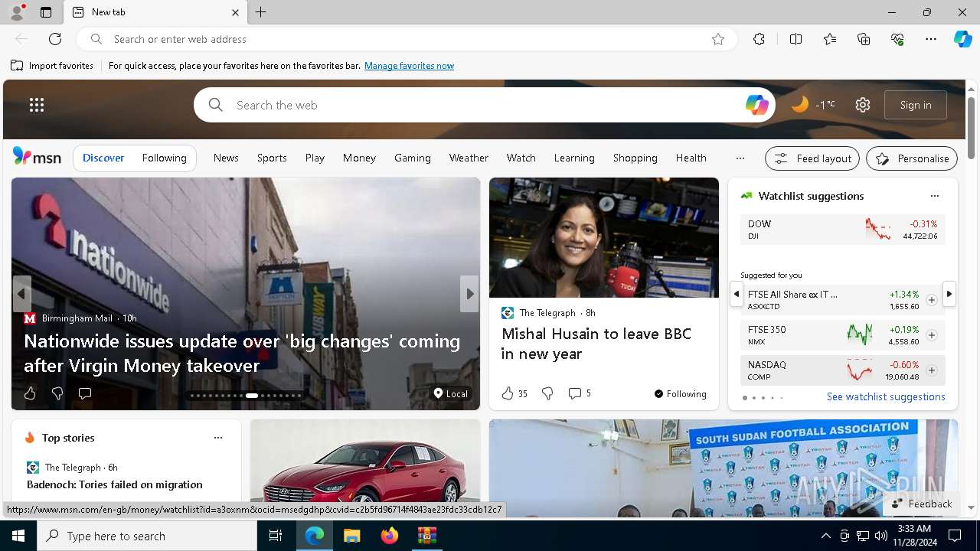This screenshot has width=980, height=551.
Task: Click the Sign in button
Action: coord(916,105)
